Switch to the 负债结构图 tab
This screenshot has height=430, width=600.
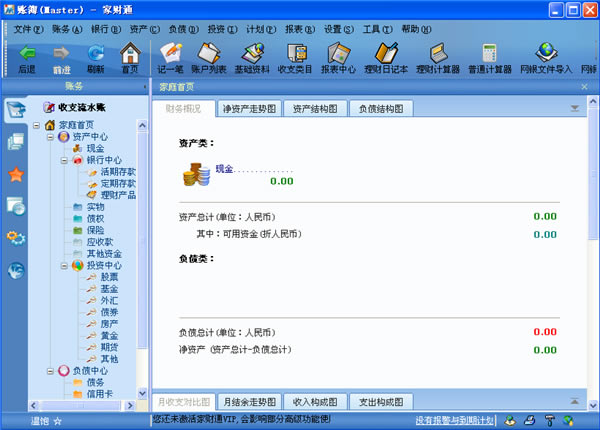coord(381,109)
